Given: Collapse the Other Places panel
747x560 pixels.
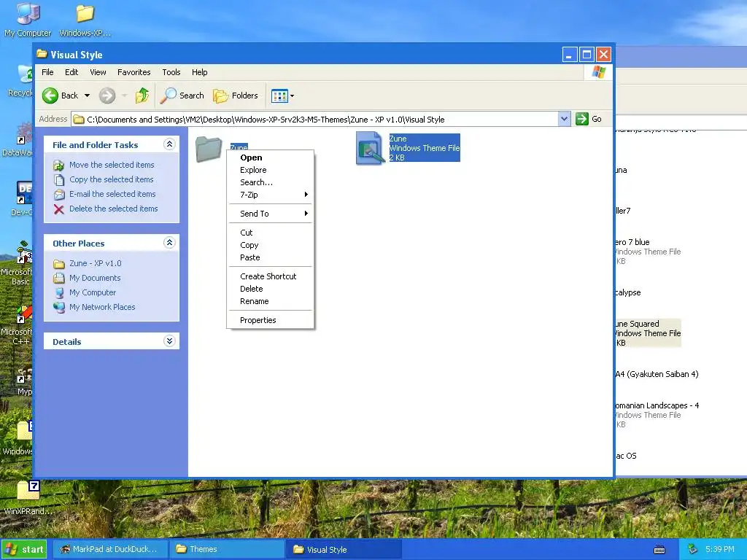Looking at the screenshot, I should pyautogui.click(x=169, y=243).
